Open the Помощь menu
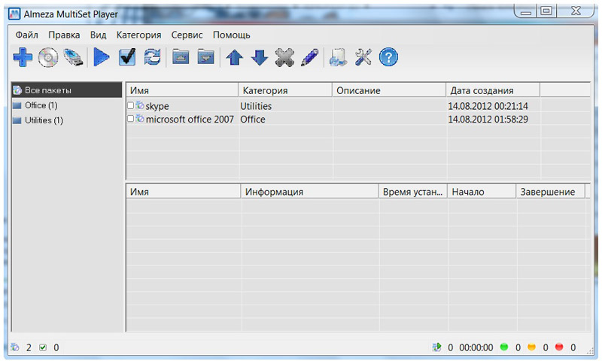Image resolution: width=602 pixels, height=364 pixels. click(x=232, y=35)
